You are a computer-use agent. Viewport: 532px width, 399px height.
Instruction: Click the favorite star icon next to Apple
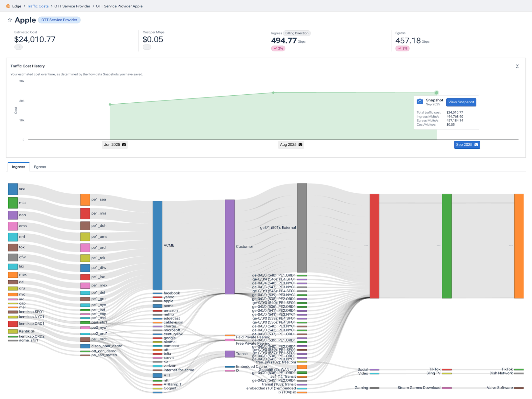(10, 20)
